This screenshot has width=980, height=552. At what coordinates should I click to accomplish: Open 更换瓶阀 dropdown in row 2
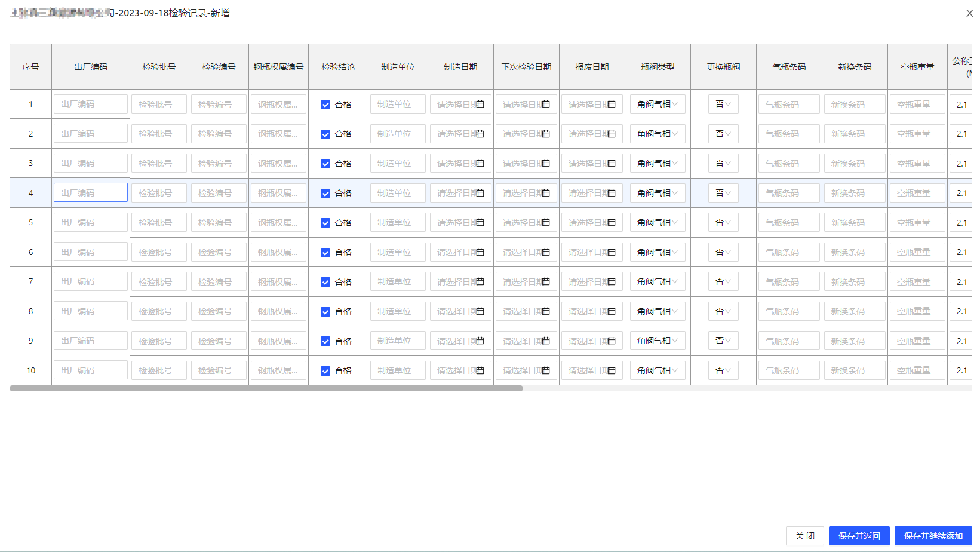pos(723,134)
